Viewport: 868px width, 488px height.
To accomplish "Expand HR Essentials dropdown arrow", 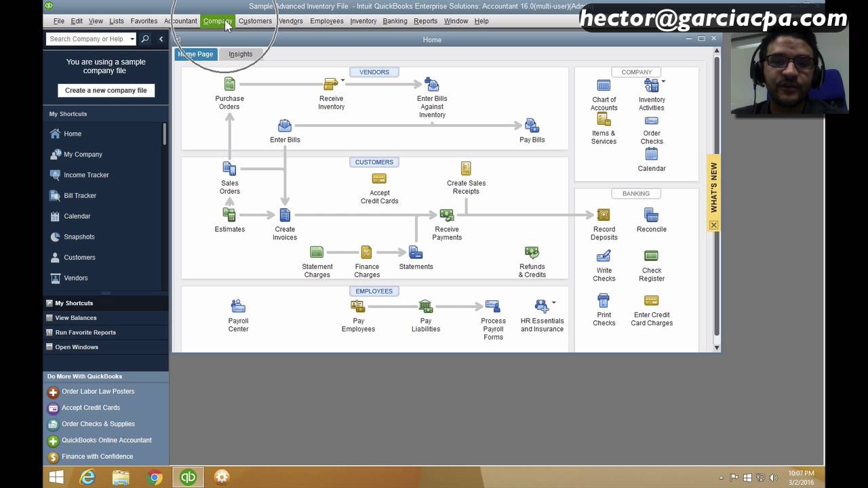I will tap(553, 302).
